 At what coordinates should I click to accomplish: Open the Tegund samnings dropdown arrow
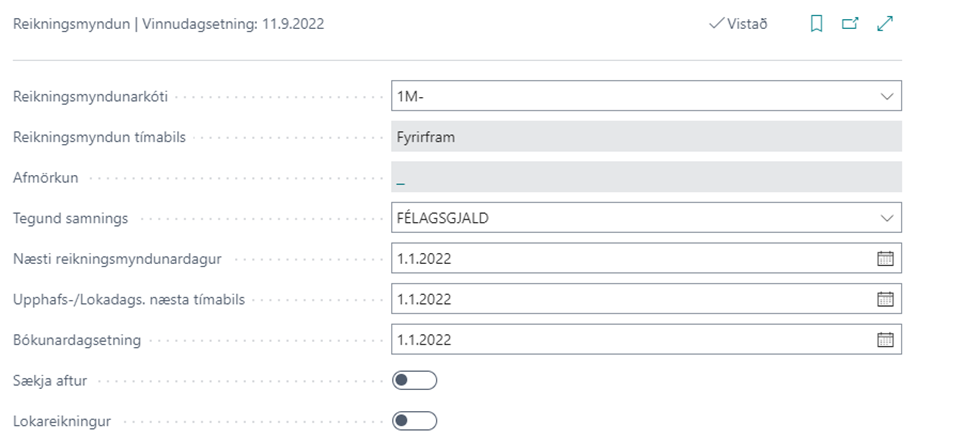click(886, 217)
